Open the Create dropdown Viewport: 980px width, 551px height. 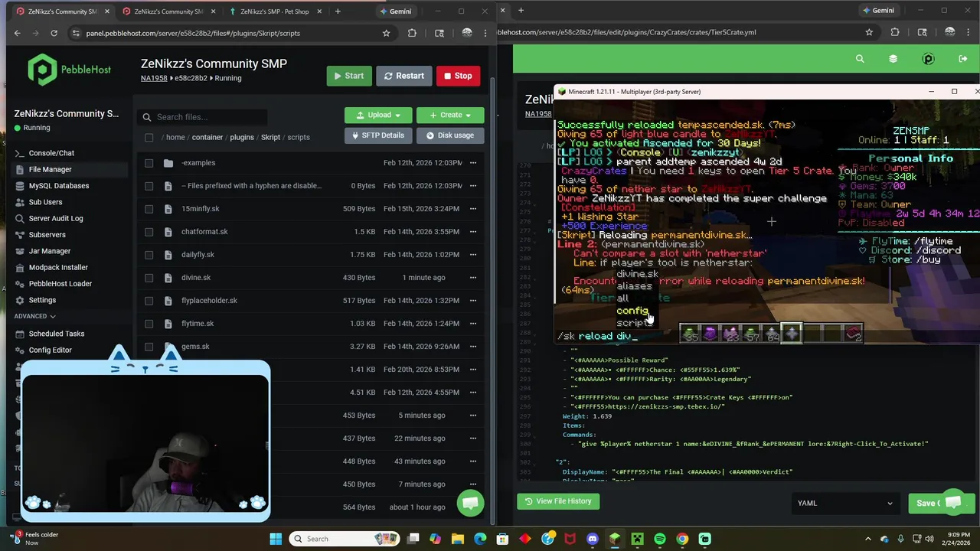450,115
